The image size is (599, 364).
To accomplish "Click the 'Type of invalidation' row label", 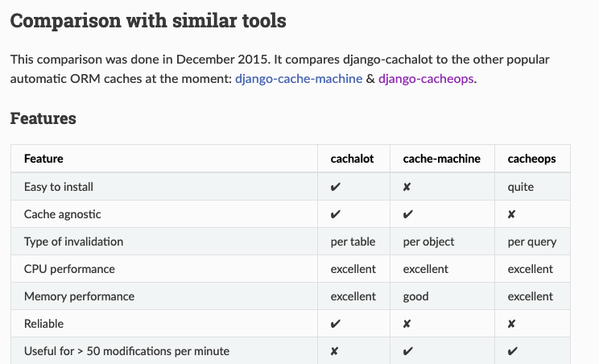I will coord(74,242).
